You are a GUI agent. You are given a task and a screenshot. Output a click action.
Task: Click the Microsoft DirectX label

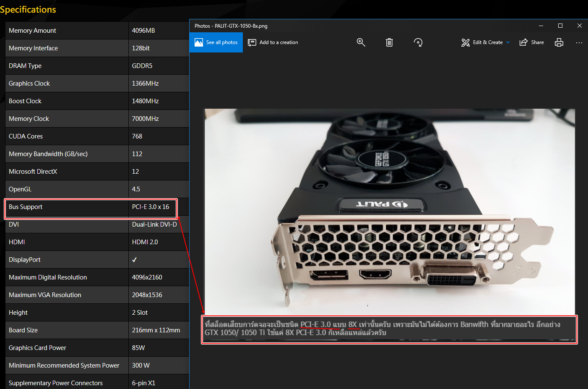click(x=33, y=172)
